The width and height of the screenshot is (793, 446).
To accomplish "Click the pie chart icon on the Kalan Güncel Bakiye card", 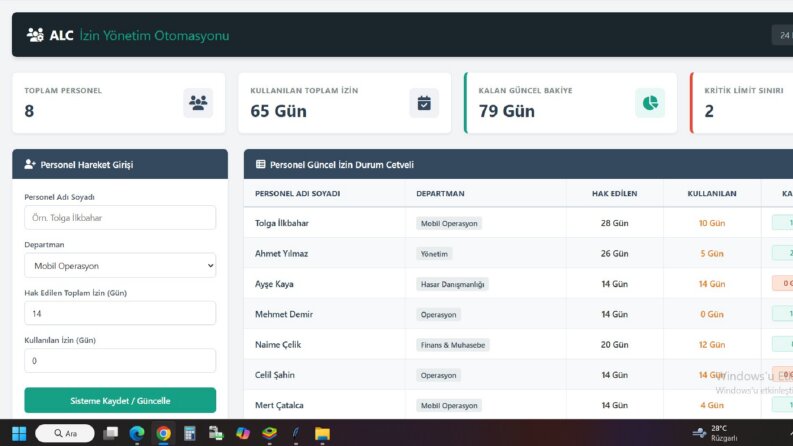I will click(x=650, y=103).
